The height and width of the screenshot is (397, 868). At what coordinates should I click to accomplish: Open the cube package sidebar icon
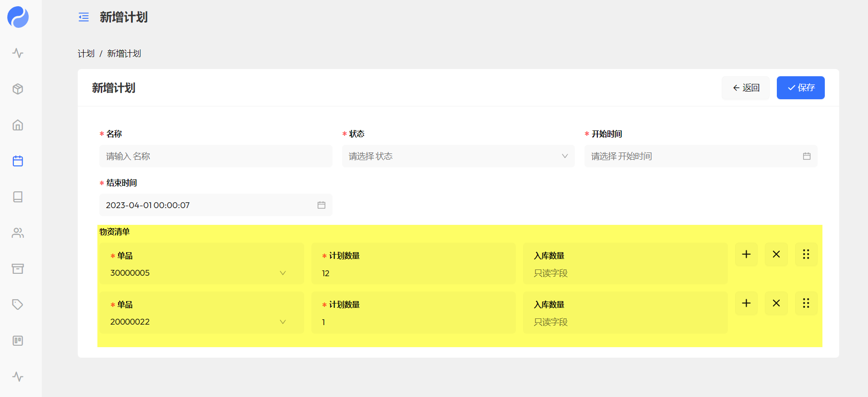coord(18,89)
